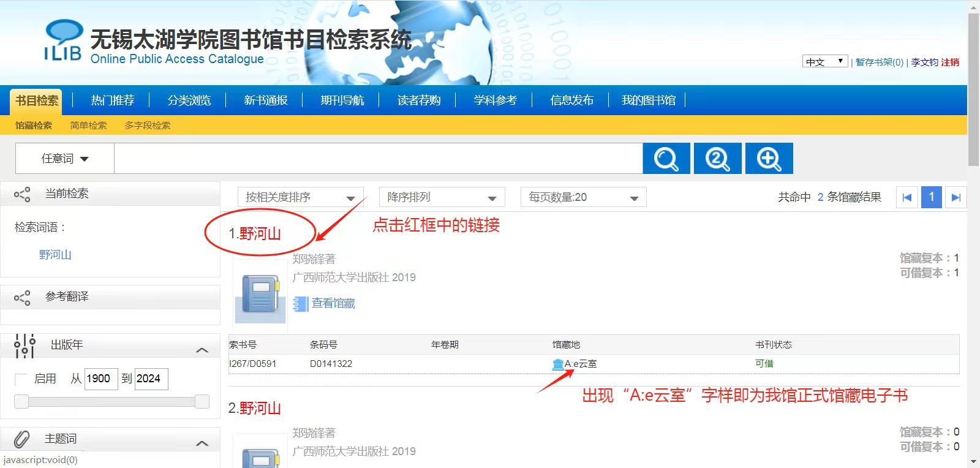This screenshot has width=980, height=468.
Task: Go to the first results page icon
Action: pos(907,197)
